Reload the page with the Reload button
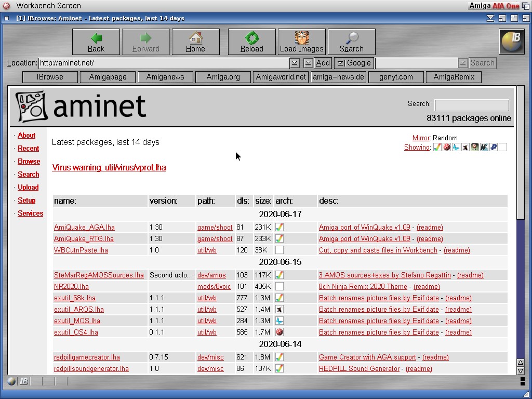 [252, 42]
